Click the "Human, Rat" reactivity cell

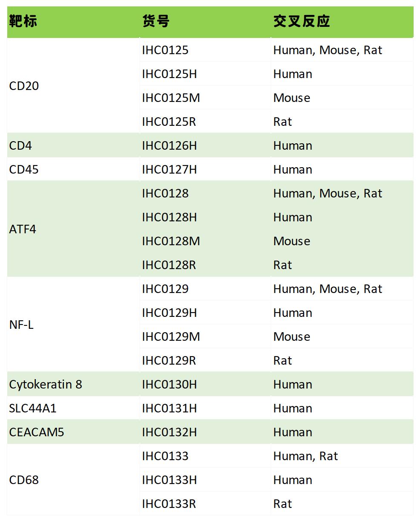pyautogui.click(x=305, y=456)
